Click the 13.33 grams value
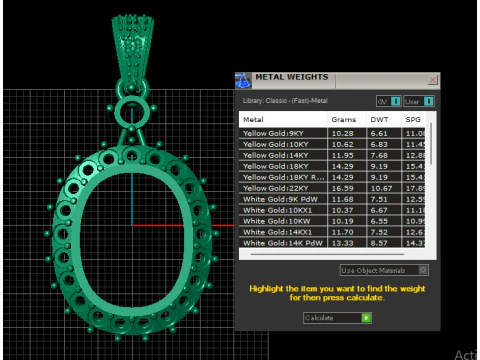The width and height of the screenshot is (480, 360). pyautogui.click(x=342, y=243)
